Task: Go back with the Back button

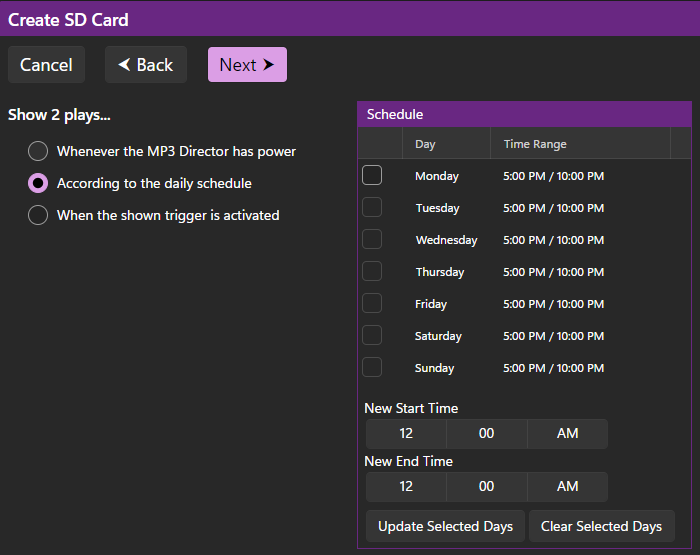Action: tap(146, 65)
